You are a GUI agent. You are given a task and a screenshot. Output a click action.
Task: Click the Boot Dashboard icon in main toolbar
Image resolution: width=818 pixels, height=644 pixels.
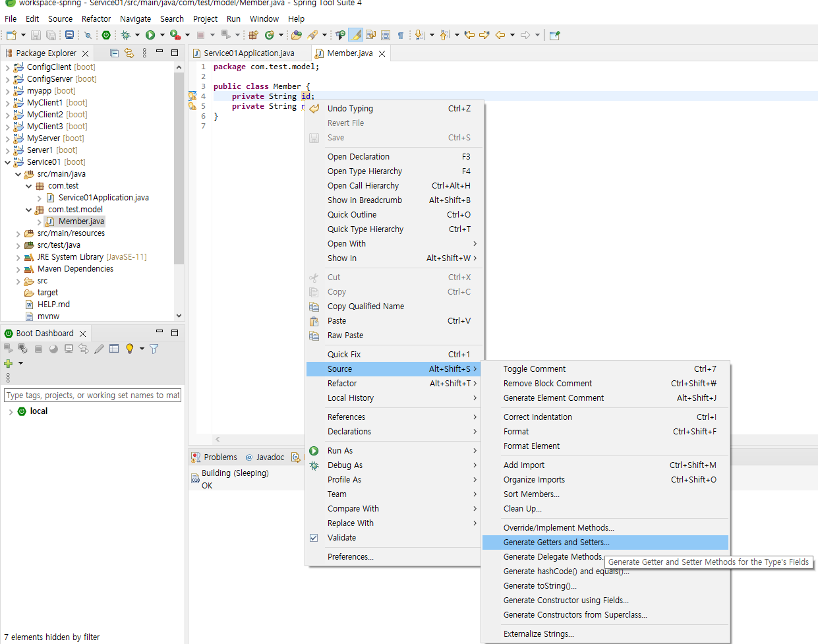[106, 35]
